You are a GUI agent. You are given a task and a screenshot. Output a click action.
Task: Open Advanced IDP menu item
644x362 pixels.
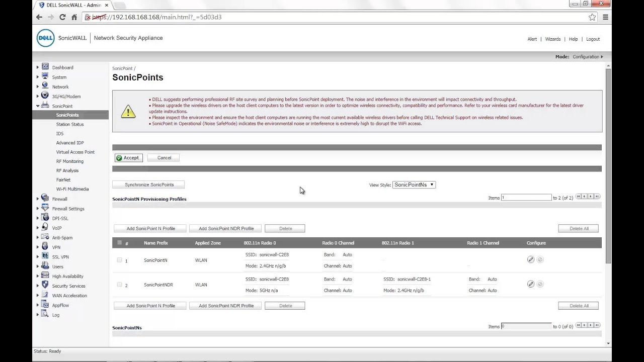pyautogui.click(x=70, y=143)
